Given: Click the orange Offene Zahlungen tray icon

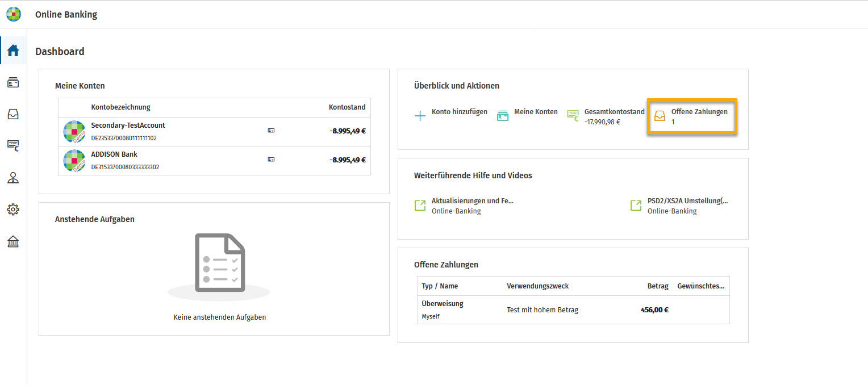Looking at the screenshot, I should [660, 116].
